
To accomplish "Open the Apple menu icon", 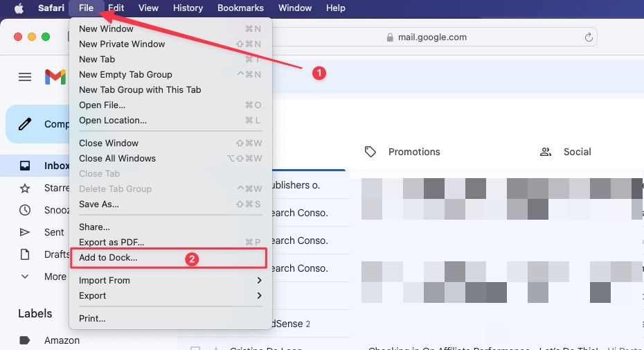I will [x=19, y=8].
